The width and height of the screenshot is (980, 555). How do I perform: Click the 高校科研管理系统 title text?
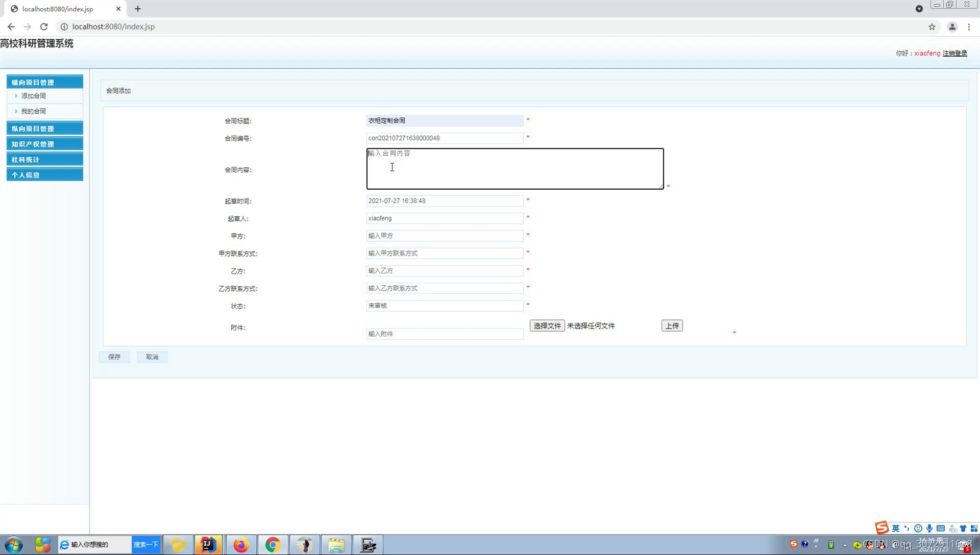click(x=37, y=43)
